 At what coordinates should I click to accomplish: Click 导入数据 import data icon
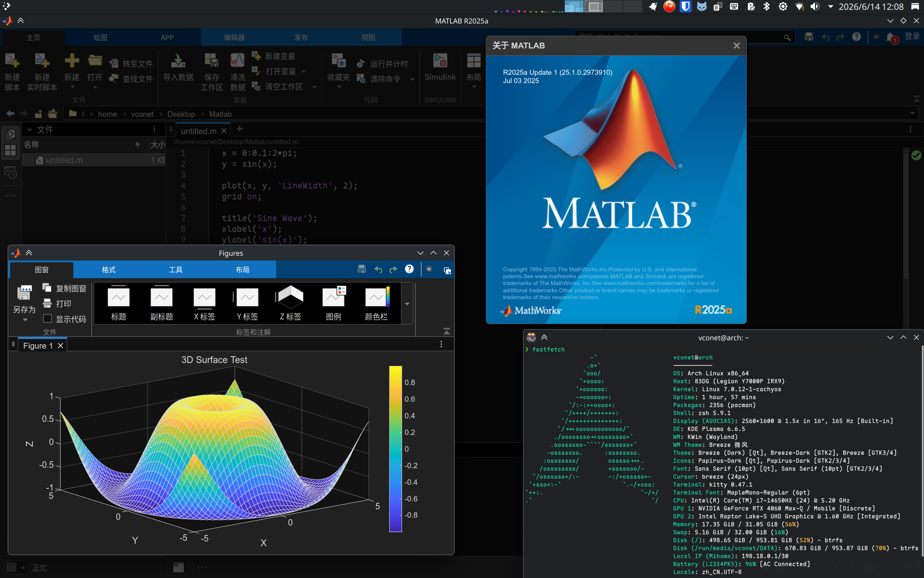(x=178, y=60)
